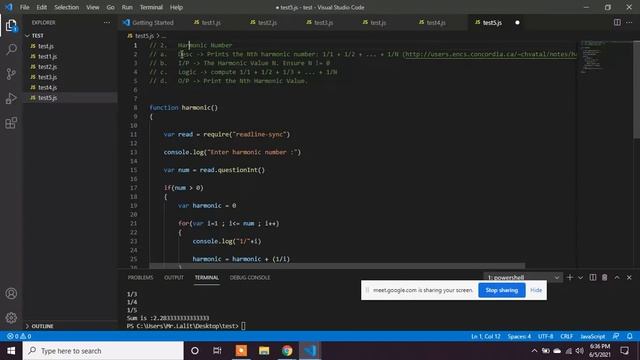Screen dimensions: 640x360
Task: Open test.js in Explorer tree
Action: point(46,46)
